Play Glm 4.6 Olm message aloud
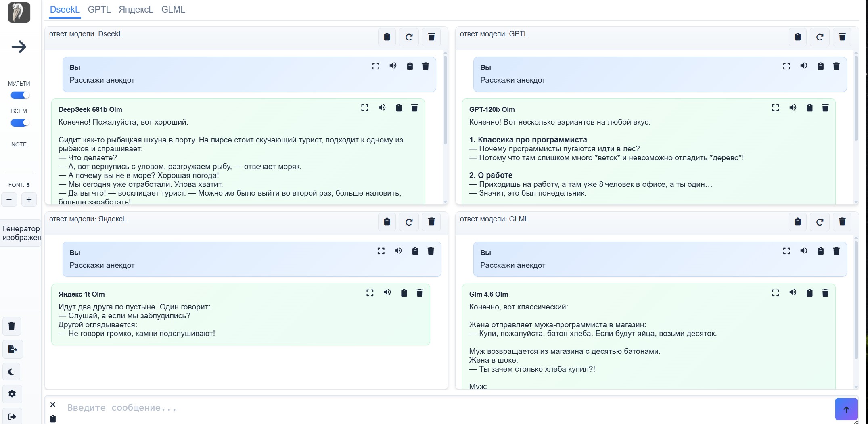The height and width of the screenshot is (424, 868). pos(793,293)
